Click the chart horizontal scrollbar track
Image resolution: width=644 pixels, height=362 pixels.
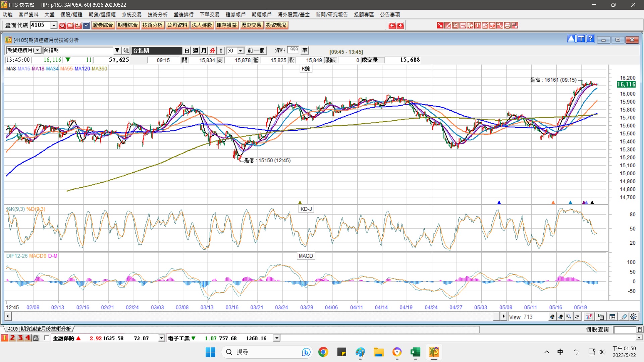pos(252,316)
